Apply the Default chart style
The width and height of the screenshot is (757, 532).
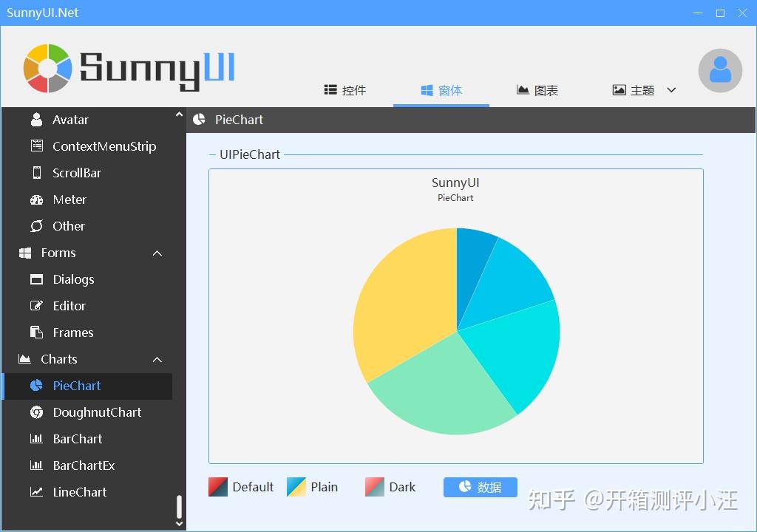coord(241,487)
